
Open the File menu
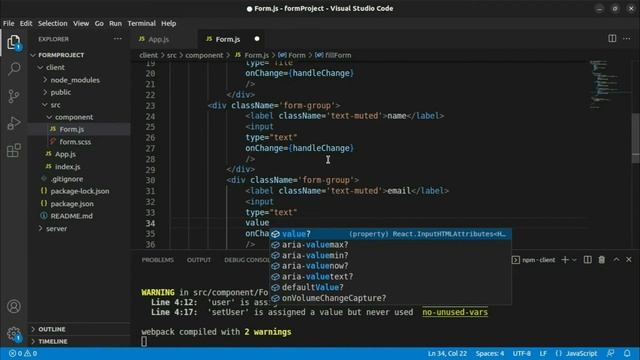(9, 23)
